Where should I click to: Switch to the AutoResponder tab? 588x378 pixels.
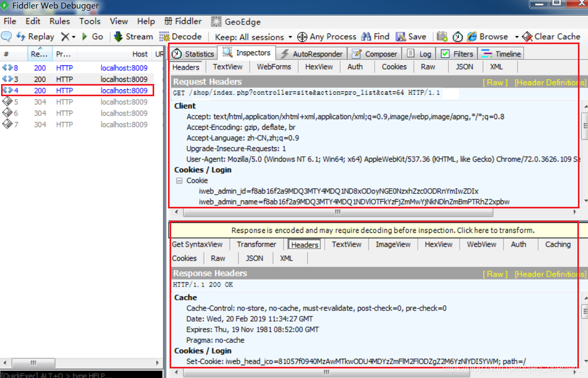coord(312,54)
